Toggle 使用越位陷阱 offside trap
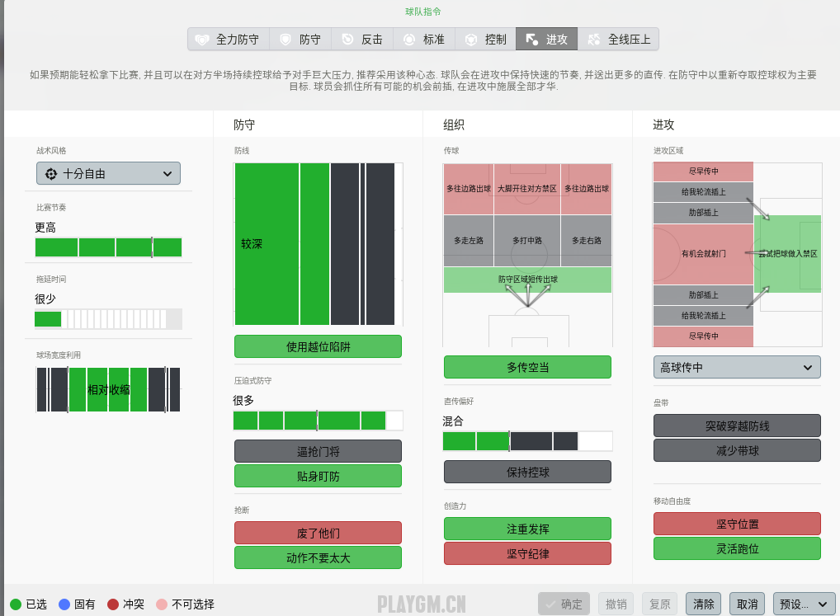Image resolution: width=840 pixels, height=616 pixels. pyautogui.click(x=318, y=346)
